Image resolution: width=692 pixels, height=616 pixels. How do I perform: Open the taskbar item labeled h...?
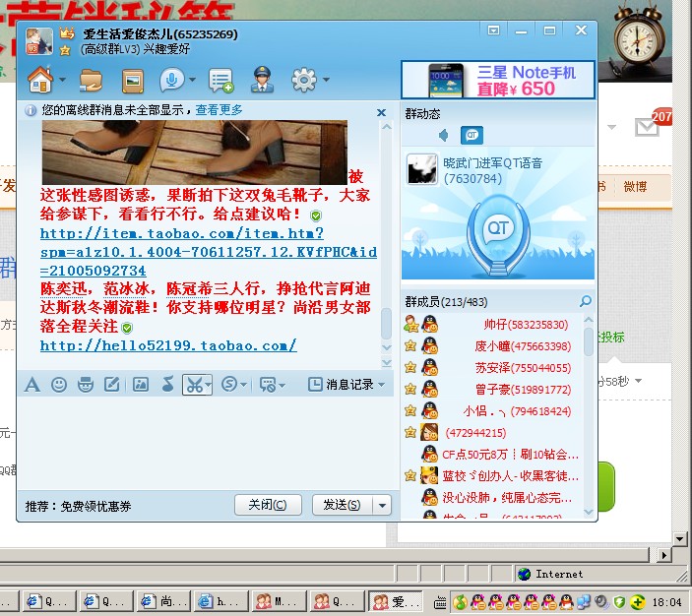221,601
